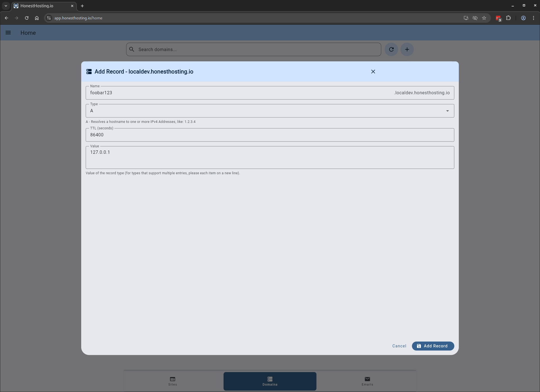Image resolution: width=540 pixels, height=392 pixels.
Task: Focus the Name field containing foobar123
Action: click(239, 93)
